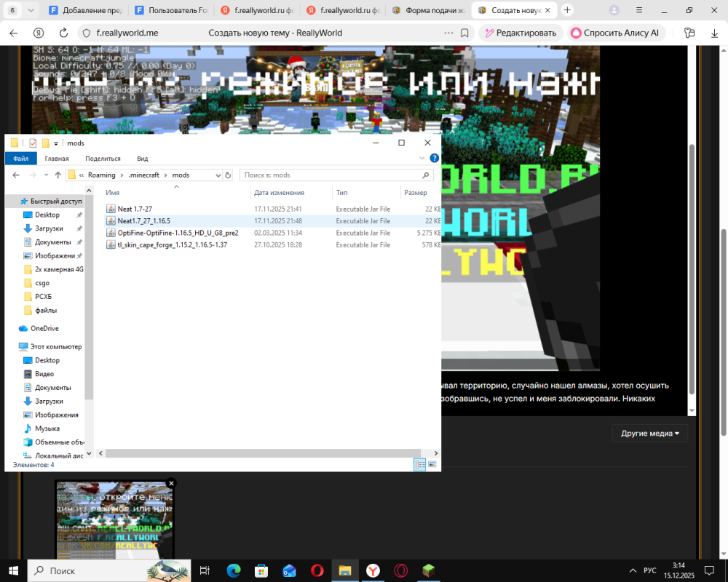The image size is (728, 582).
Task: Open browser page three-dots menu
Action: pos(448,33)
